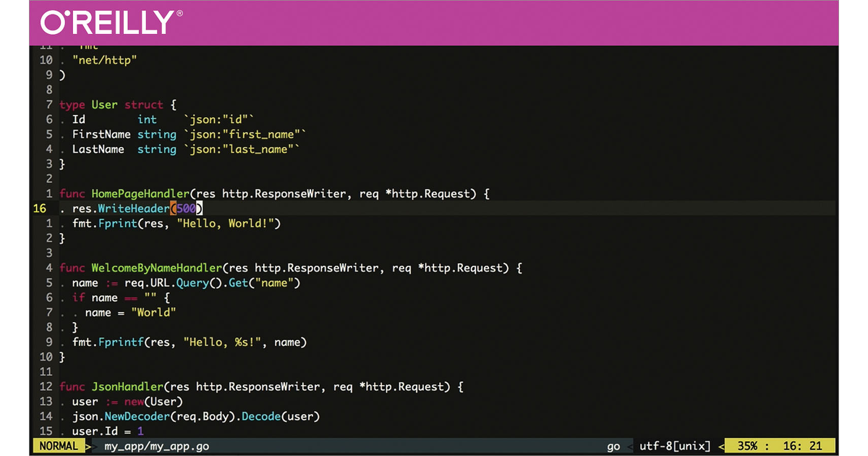Image resolution: width=868 pixels, height=456 pixels.
Task: Click the "Hello, %s!" format string
Action: tap(222, 342)
